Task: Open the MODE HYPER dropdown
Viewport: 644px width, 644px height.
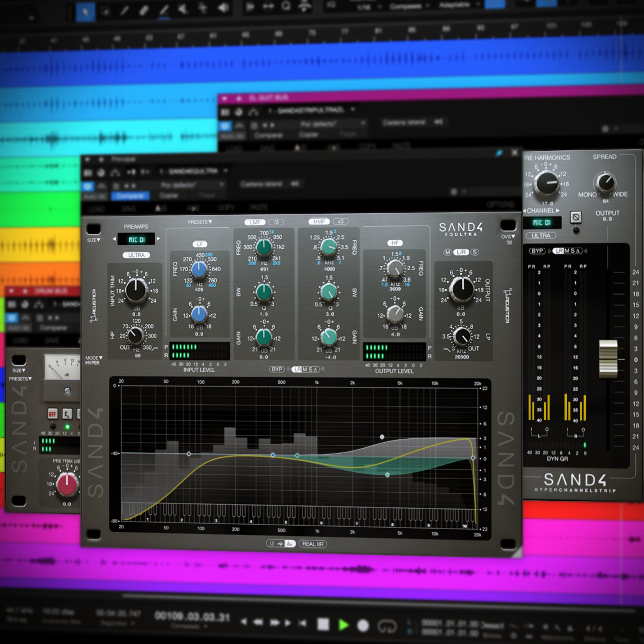Action: [x=94, y=360]
